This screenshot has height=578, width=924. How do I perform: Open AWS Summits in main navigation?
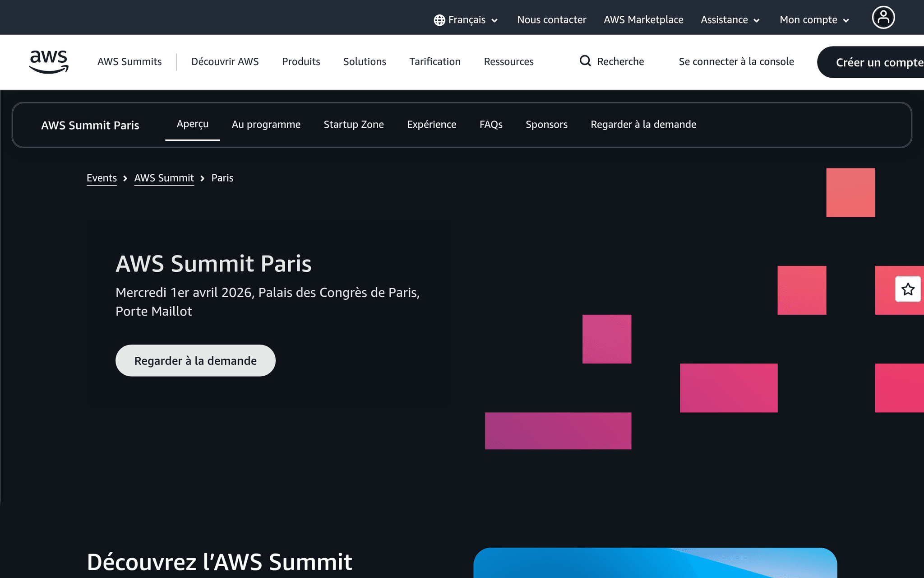[129, 61]
